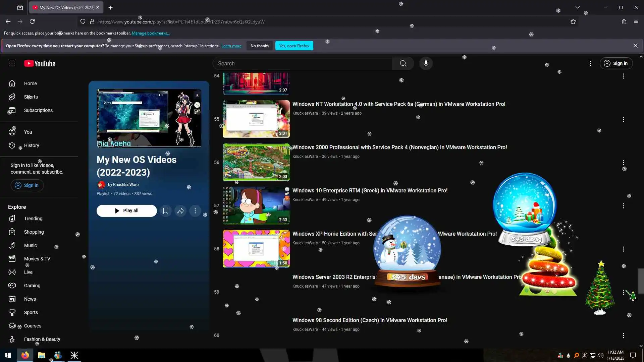Open YouTube settings three-dot menu in header
This screenshot has height=362, width=644.
[x=590, y=63]
